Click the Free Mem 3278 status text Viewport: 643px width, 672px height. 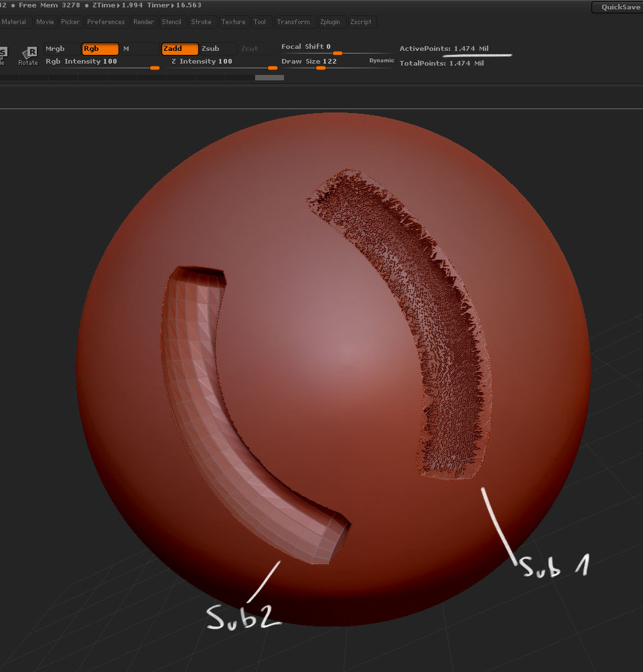coord(50,5)
